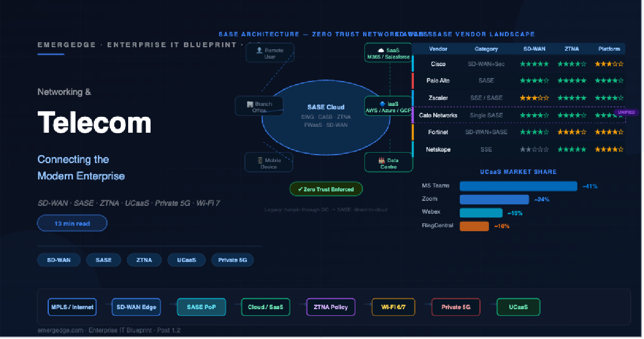This screenshot has height=339, width=644.
Task: Select the Palo Alto vendor cell
Action: point(438,81)
